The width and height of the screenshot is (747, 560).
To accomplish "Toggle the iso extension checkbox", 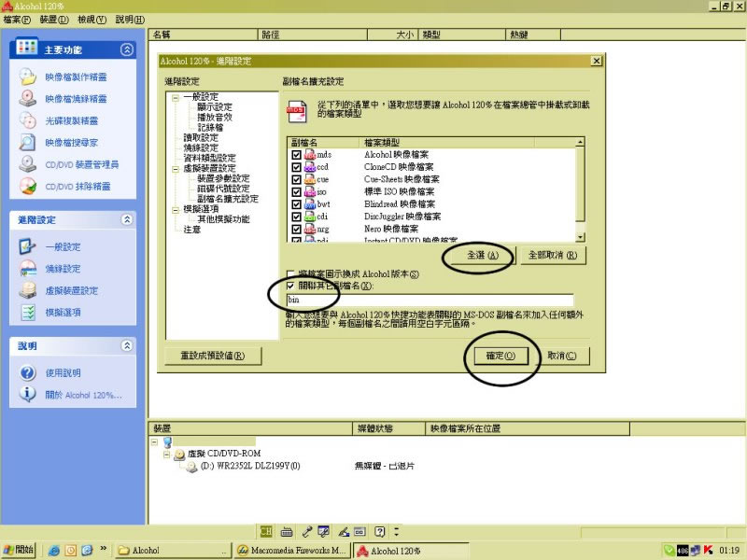I will coord(297,190).
